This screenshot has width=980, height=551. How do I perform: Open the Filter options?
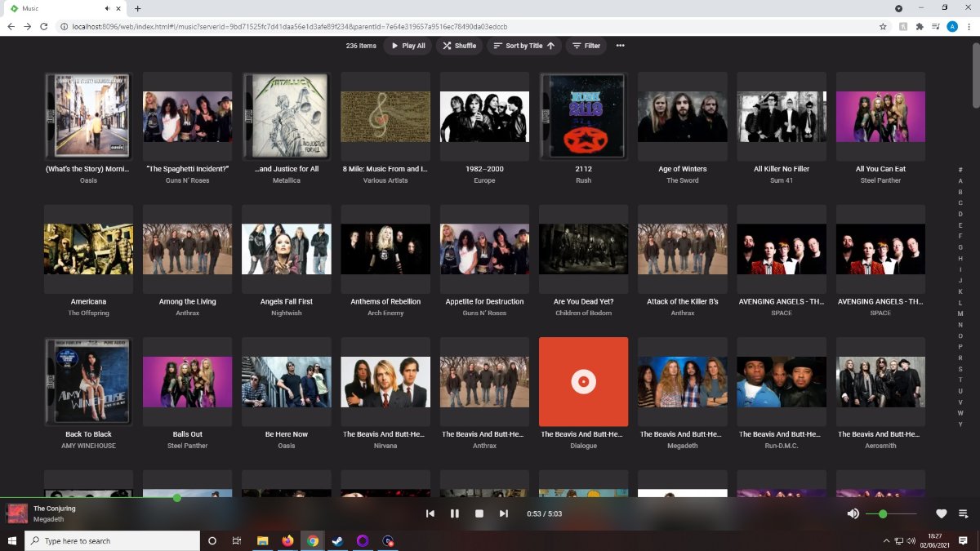pos(586,46)
